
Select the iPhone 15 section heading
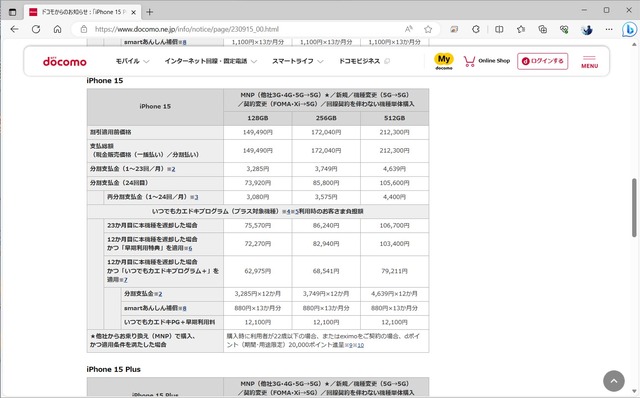click(x=104, y=81)
